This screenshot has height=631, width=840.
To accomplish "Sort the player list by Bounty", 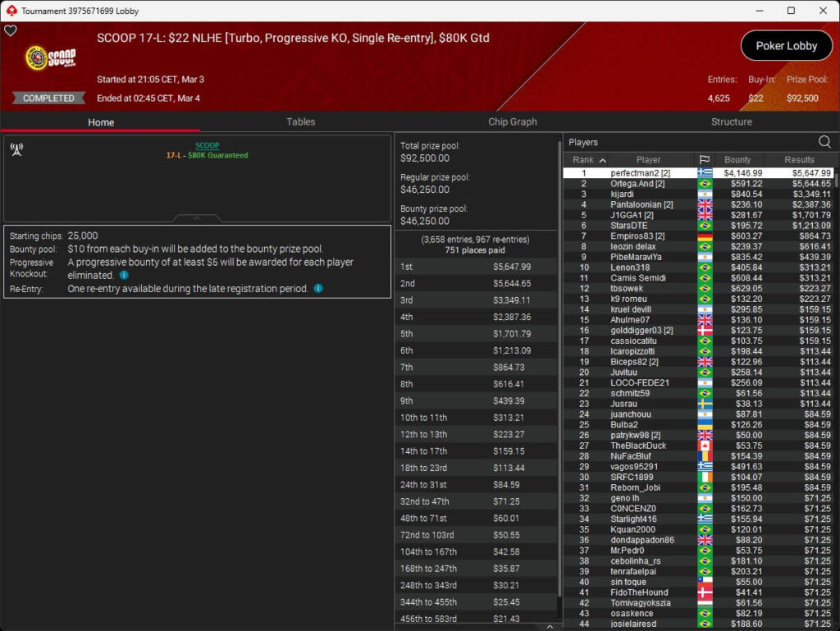I will pyautogui.click(x=737, y=160).
